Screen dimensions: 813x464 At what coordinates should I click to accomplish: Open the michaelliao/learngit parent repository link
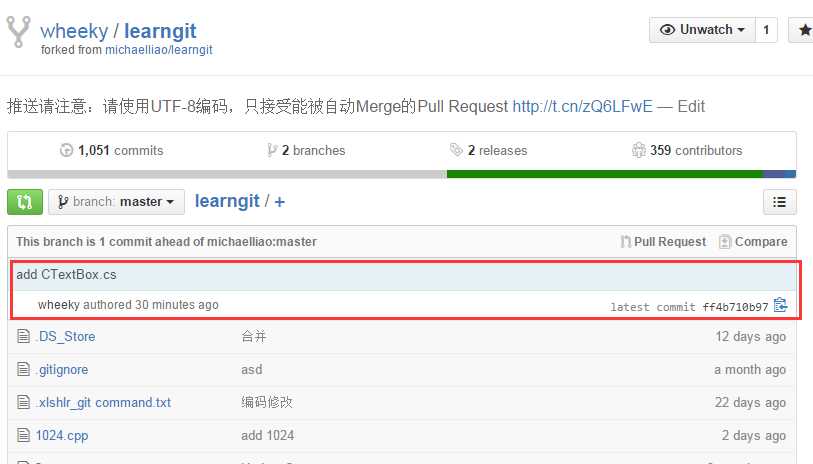point(159,50)
